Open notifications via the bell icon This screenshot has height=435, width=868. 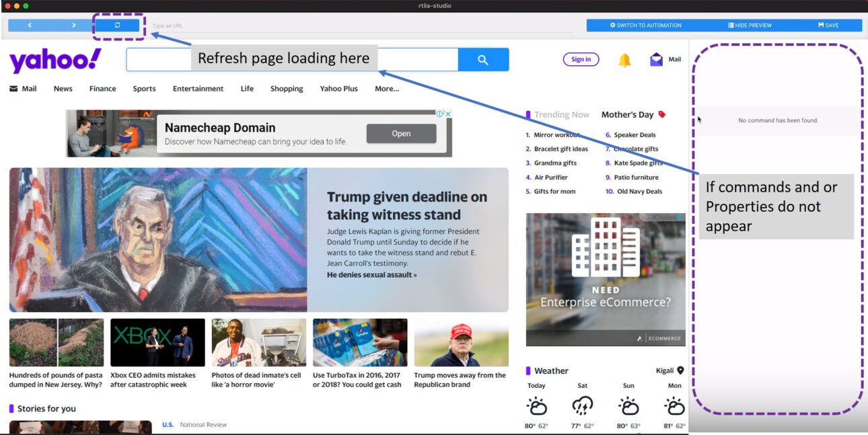click(x=623, y=59)
